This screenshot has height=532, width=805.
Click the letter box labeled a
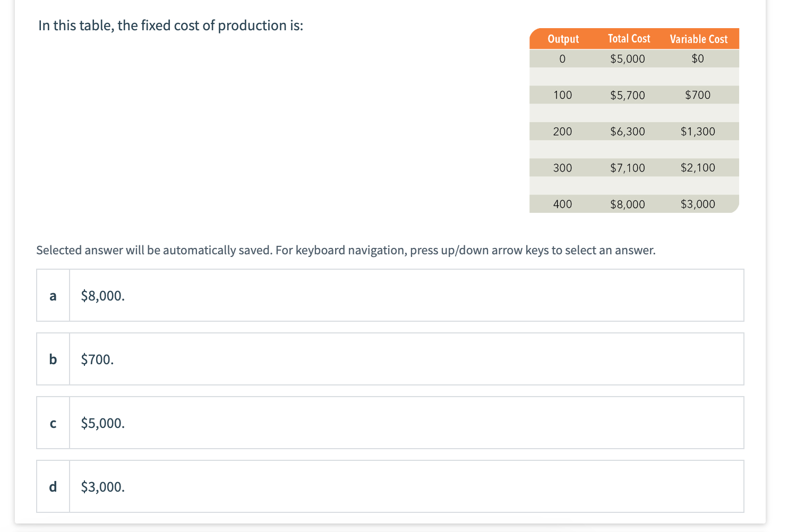click(53, 296)
